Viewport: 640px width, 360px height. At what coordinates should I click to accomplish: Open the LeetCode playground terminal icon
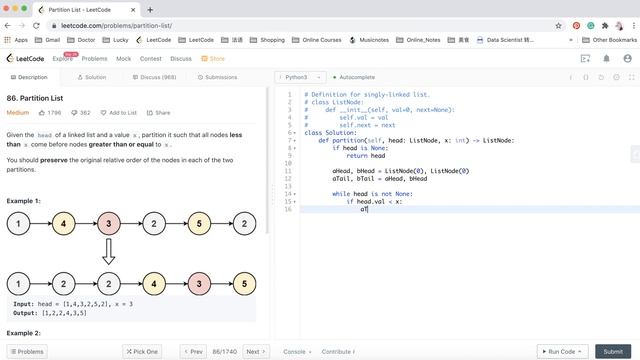click(x=585, y=59)
